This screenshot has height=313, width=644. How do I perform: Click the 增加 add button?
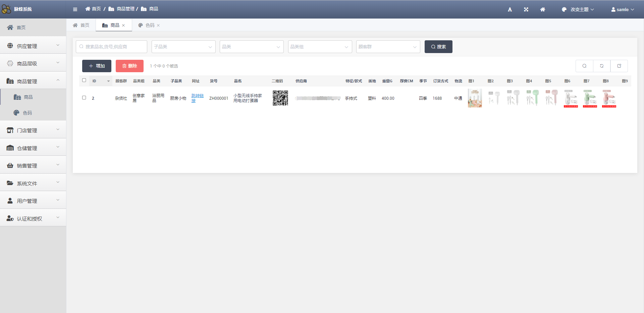[97, 66]
